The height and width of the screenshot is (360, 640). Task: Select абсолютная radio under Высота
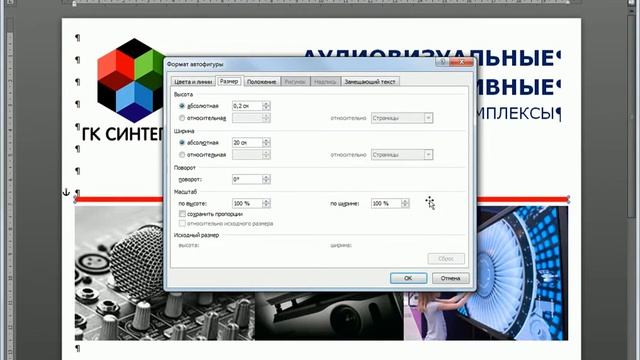click(182, 106)
